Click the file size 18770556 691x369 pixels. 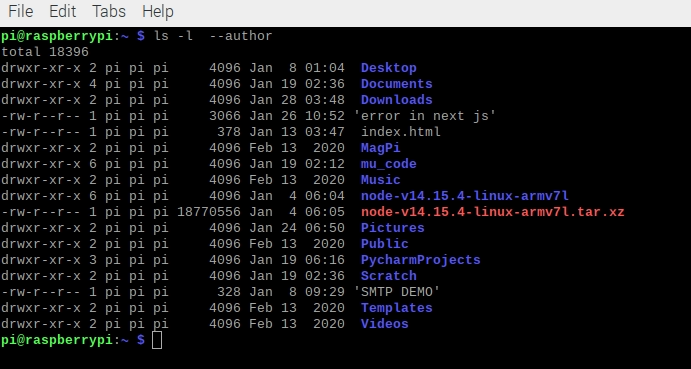[209, 212]
